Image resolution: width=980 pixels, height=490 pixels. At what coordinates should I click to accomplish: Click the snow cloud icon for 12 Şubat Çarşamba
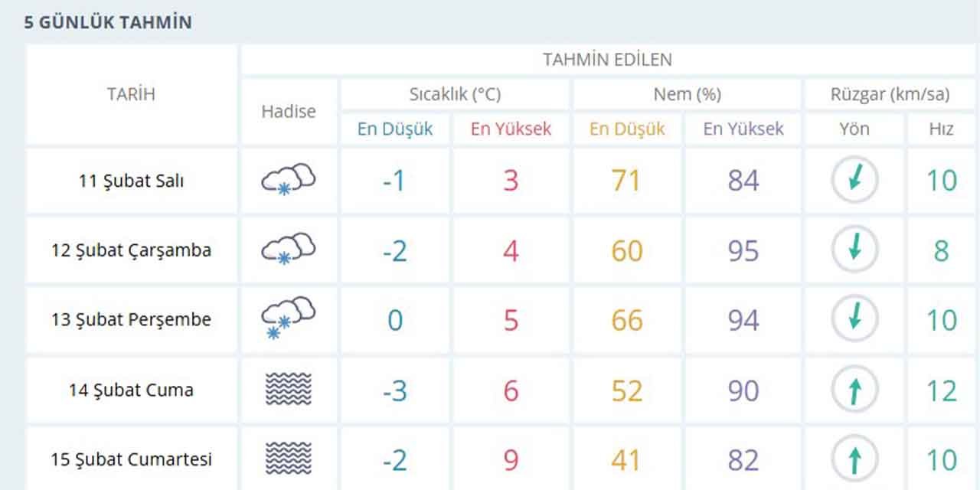pos(288,249)
